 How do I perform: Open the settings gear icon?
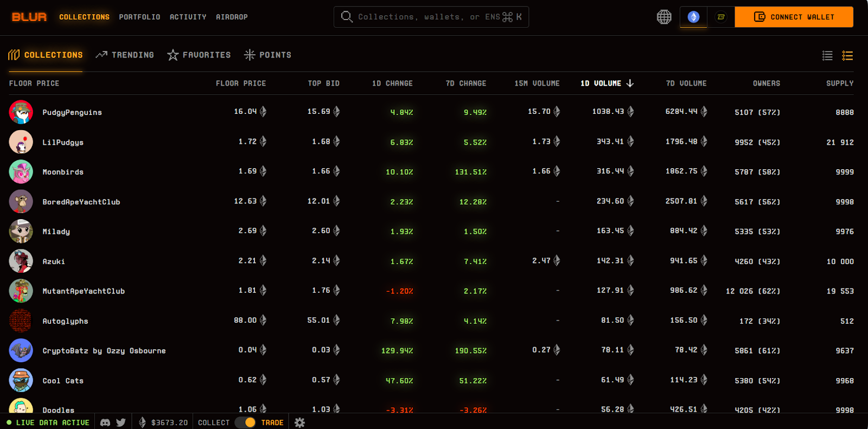299,422
